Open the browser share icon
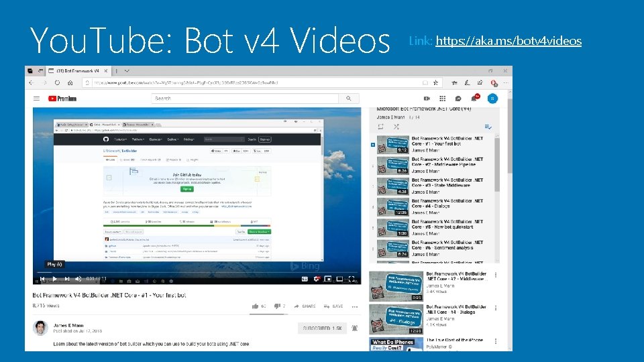Viewport: 644px width, 362px height. 480,82
